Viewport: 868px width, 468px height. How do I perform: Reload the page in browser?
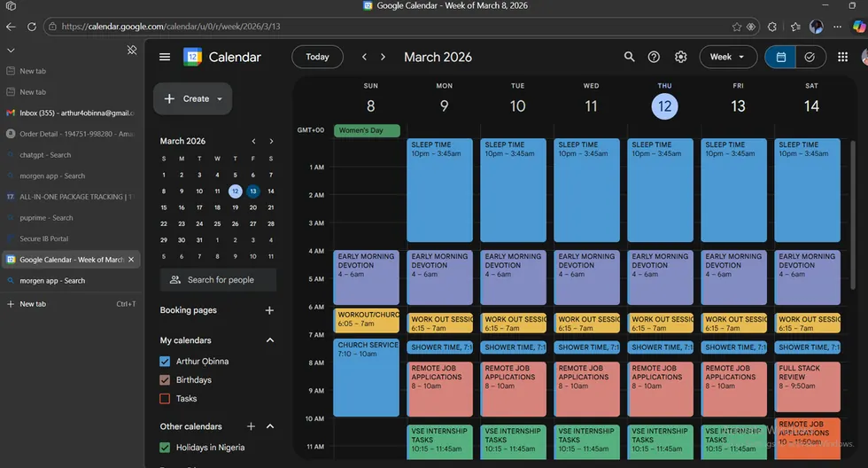pyautogui.click(x=32, y=26)
